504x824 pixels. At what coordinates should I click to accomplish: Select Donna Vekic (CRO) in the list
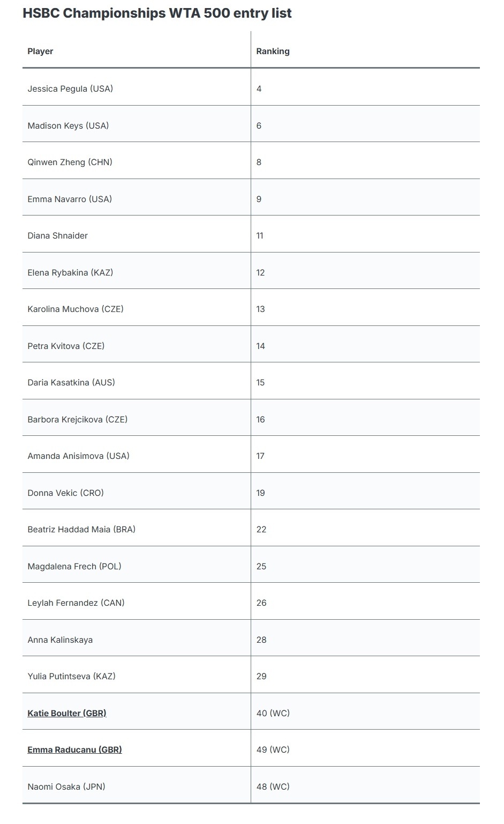tap(65, 493)
